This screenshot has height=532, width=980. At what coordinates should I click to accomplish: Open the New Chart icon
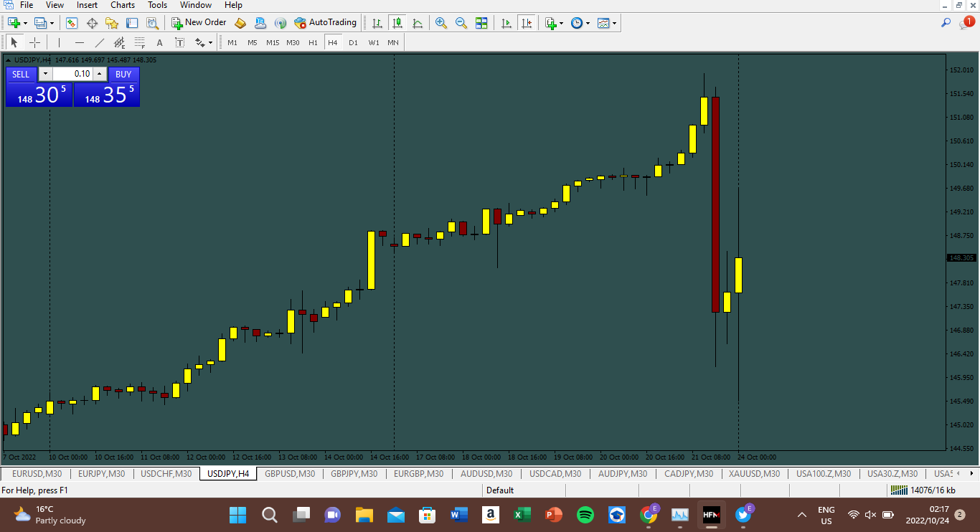pyautogui.click(x=13, y=23)
